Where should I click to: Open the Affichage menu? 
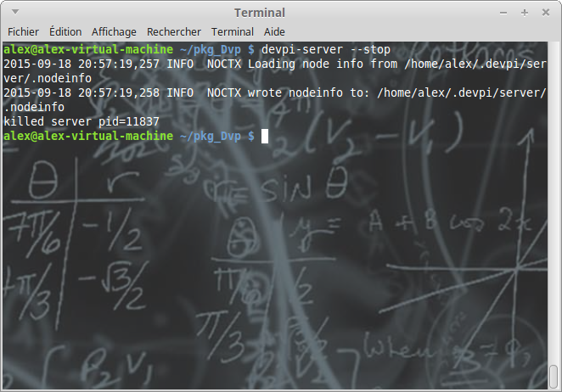[114, 31]
